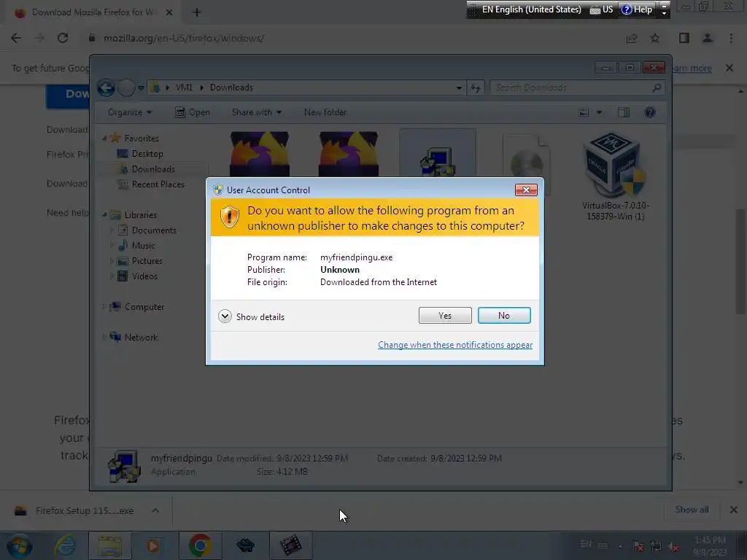Screen dimensions: 747x560
Task: Open Internet Explorer from taskbar
Action: tap(65, 545)
